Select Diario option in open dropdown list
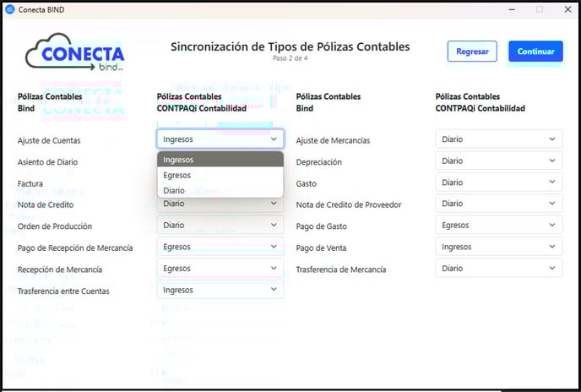 tap(220, 190)
